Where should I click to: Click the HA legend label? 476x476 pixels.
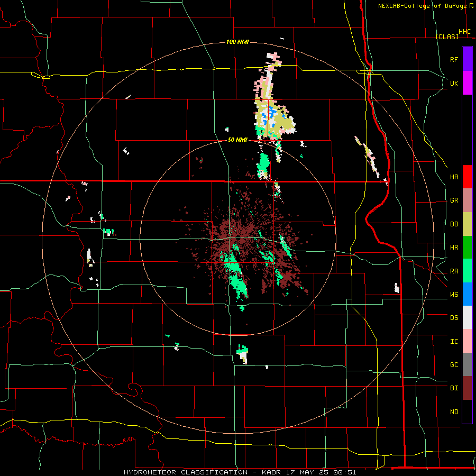[454, 177]
